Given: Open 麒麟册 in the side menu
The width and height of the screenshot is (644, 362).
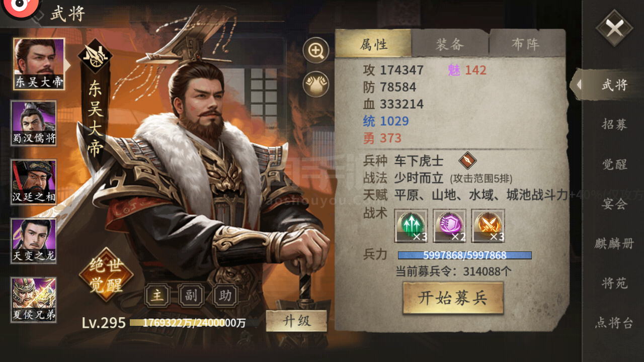Looking at the screenshot, I should [614, 243].
